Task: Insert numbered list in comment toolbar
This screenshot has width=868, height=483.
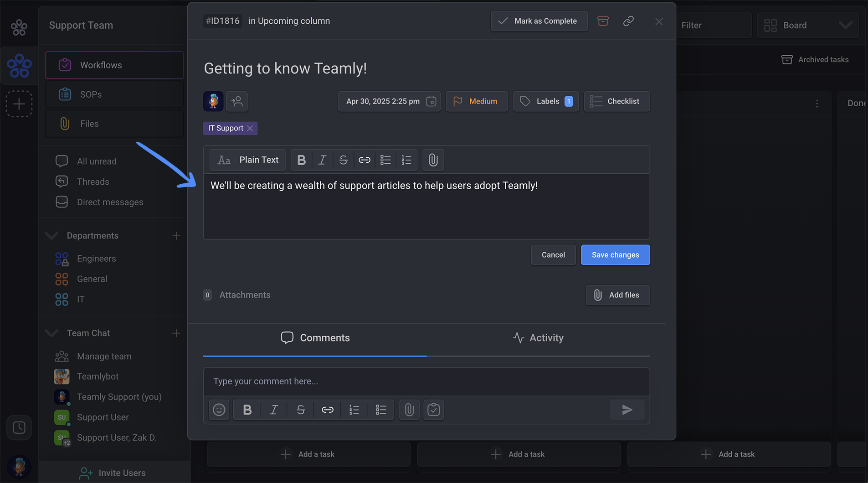Action: pos(354,410)
